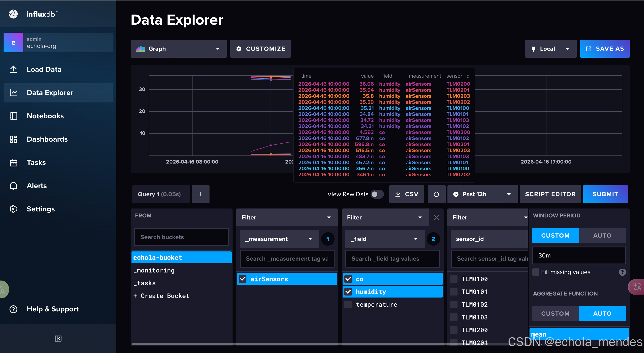644x353 pixels.
Task: Check sensor TLM0100
Action: click(454, 279)
